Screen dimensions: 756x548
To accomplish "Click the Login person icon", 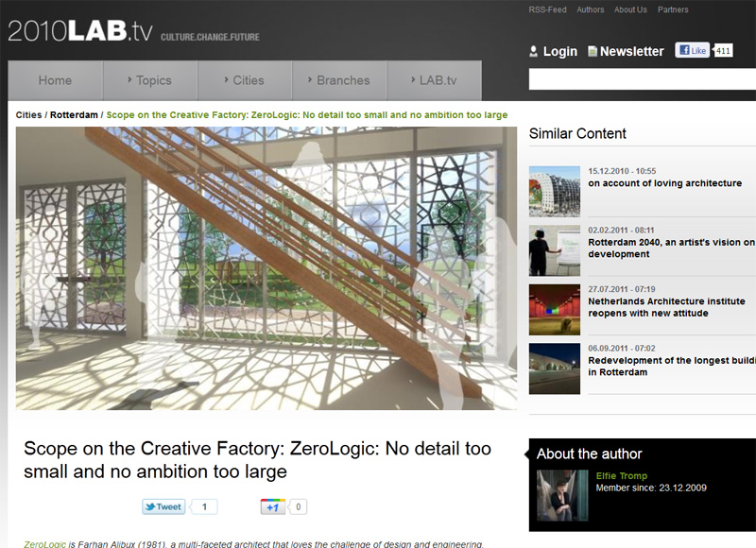I will coord(533,51).
